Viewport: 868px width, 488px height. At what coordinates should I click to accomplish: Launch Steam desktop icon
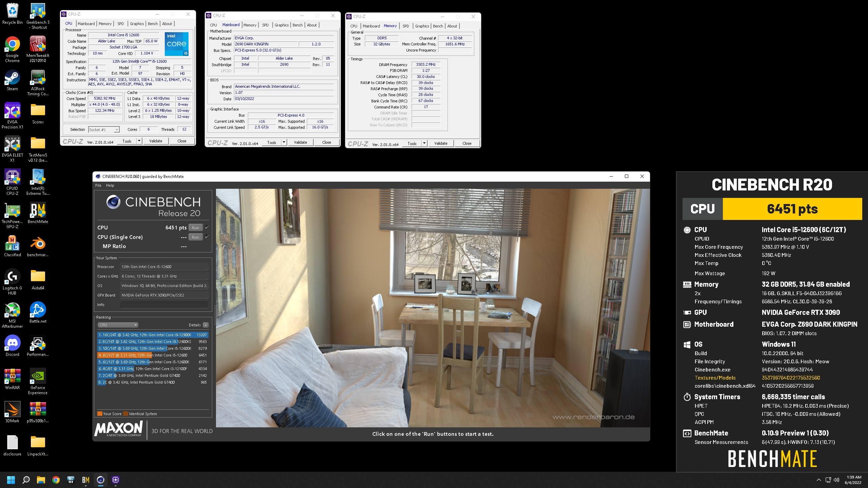12,80
